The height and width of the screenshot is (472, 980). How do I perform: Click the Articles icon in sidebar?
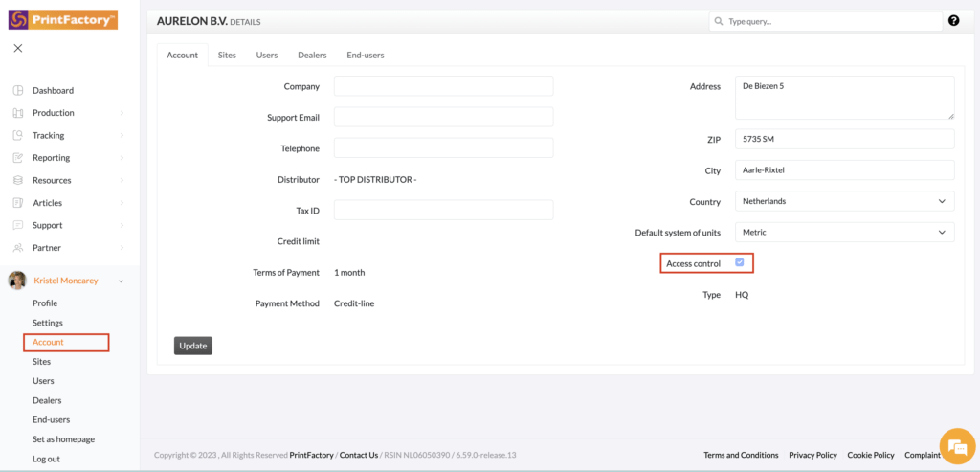[x=17, y=203]
